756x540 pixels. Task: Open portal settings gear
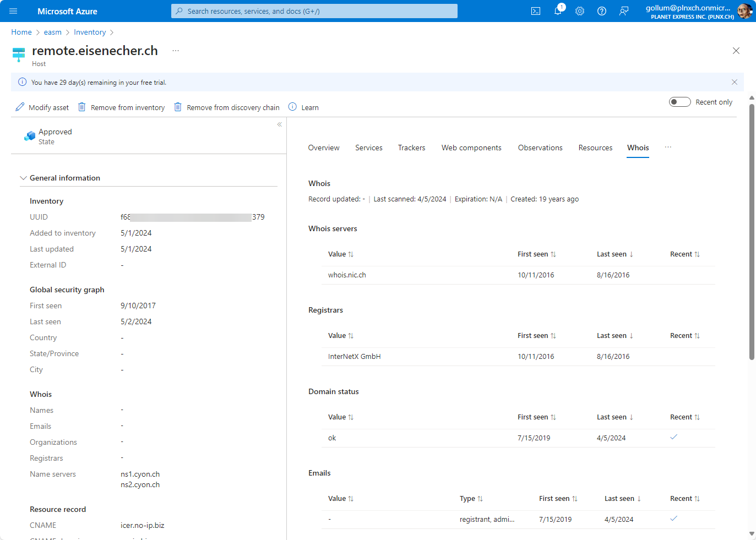pyautogui.click(x=580, y=11)
